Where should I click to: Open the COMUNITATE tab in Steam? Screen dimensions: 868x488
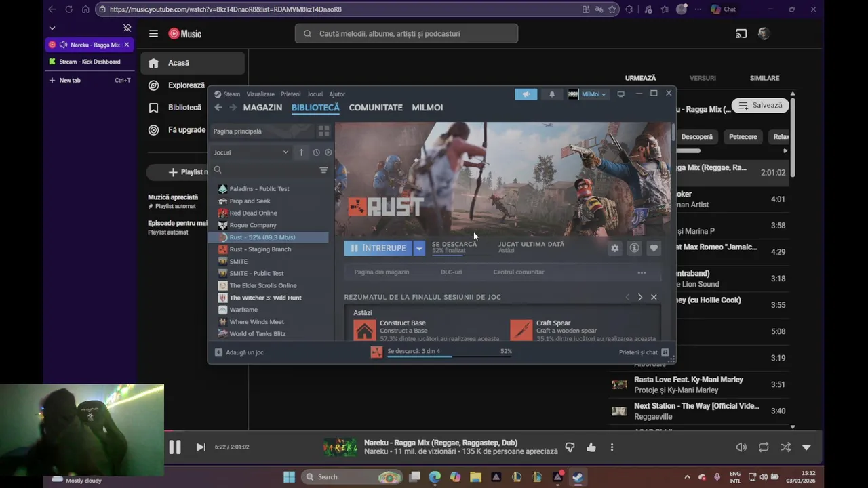(x=376, y=107)
